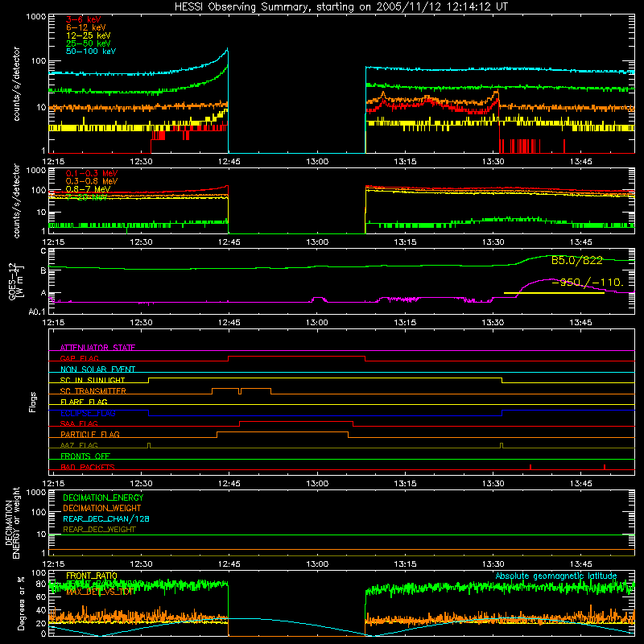The width and height of the screenshot is (644, 644).
Task: Click the 13:00 tick label under the Flags panel
Action: (x=317, y=484)
